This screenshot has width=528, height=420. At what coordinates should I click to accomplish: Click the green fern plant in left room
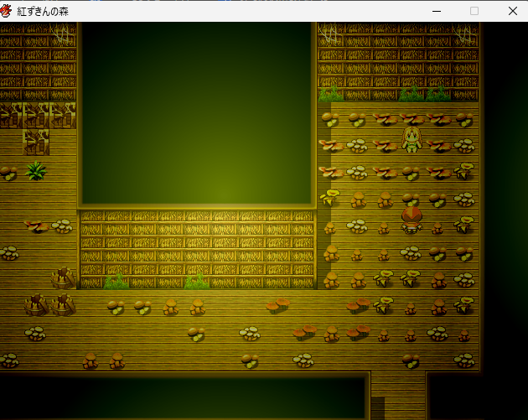pyautogui.click(x=36, y=170)
